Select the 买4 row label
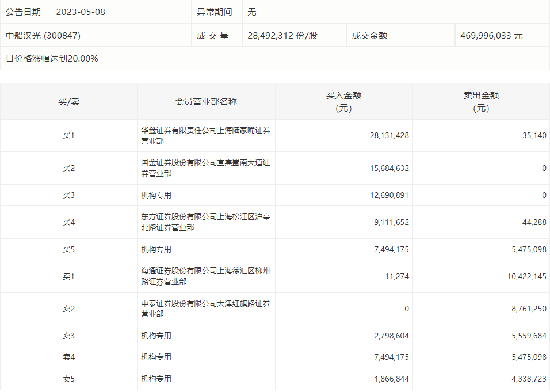550x392 pixels. [69, 222]
